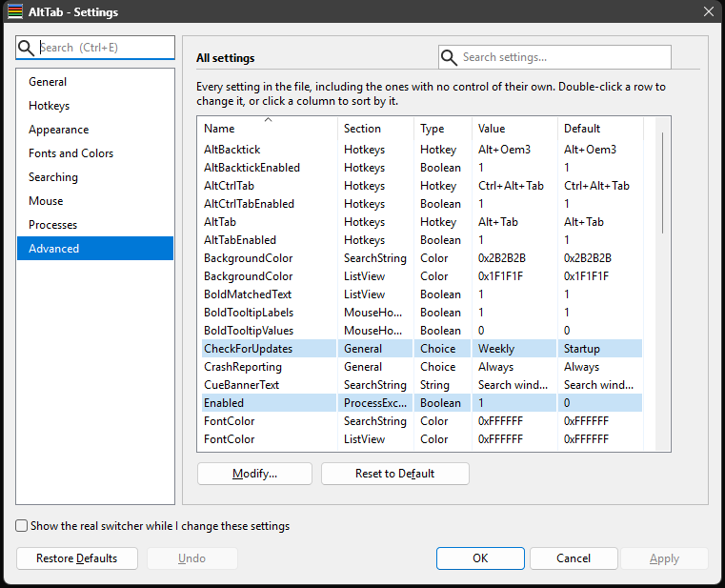Click the Cancel button
The width and height of the screenshot is (725, 588).
(x=574, y=558)
